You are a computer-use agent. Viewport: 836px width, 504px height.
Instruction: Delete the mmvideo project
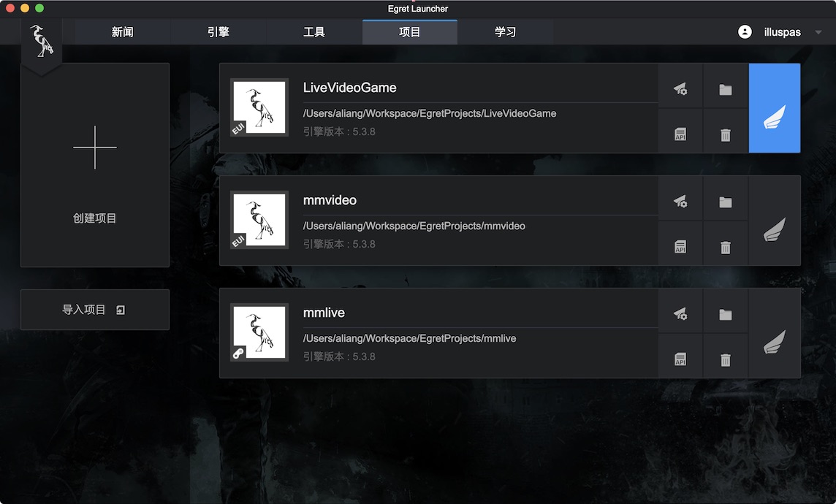pyautogui.click(x=725, y=247)
